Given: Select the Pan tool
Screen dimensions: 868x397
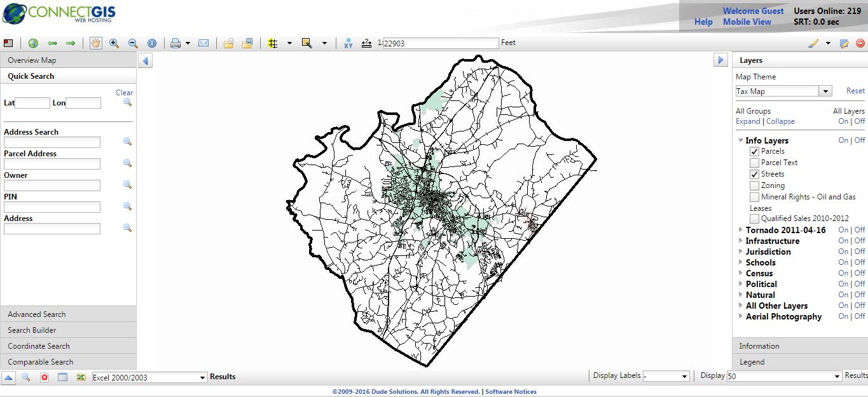Looking at the screenshot, I should click(x=95, y=43).
